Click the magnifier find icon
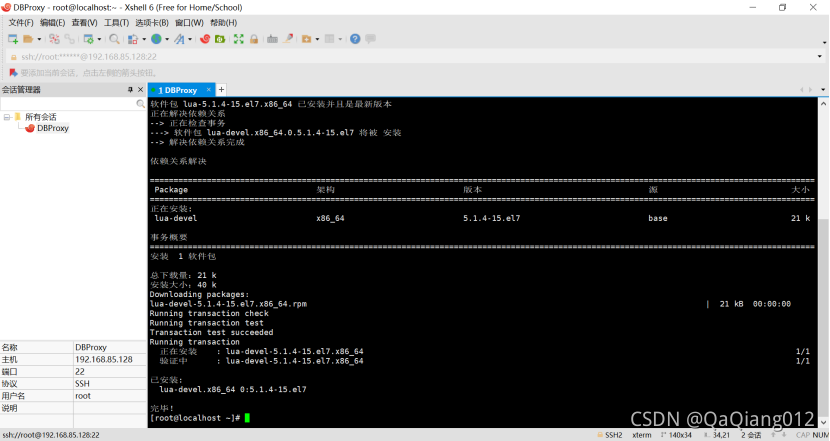Viewport: 830px width, 441px height. pyautogui.click(x=114, y=39)
